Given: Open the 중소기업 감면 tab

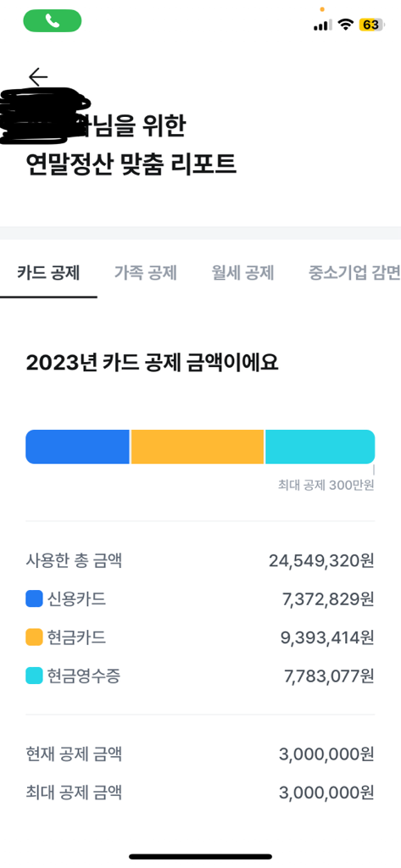Looking at the screenshot, I should pyautogui.click(x=354, y=273).
